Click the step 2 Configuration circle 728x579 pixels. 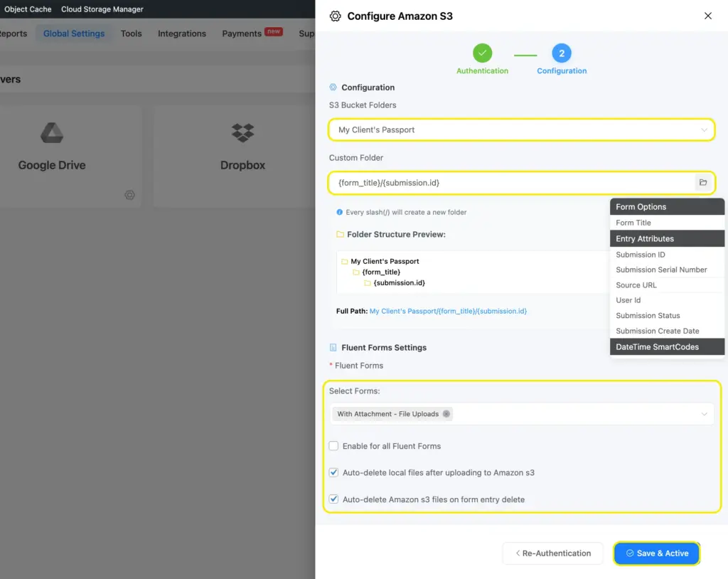[x=562, y=52]
